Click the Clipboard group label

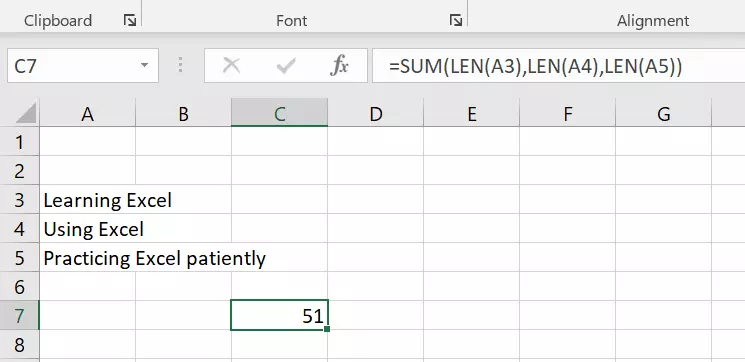coord(58,20)
